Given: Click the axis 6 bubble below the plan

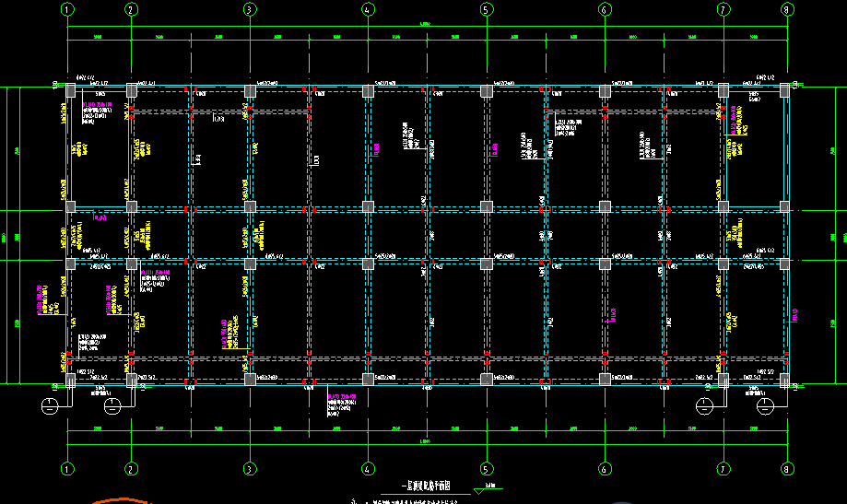Looking at the screenshot, I should pos(605,469).
